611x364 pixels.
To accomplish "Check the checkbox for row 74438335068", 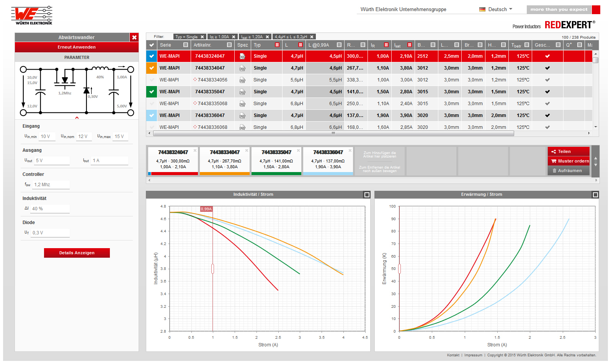I will [152, 104].
